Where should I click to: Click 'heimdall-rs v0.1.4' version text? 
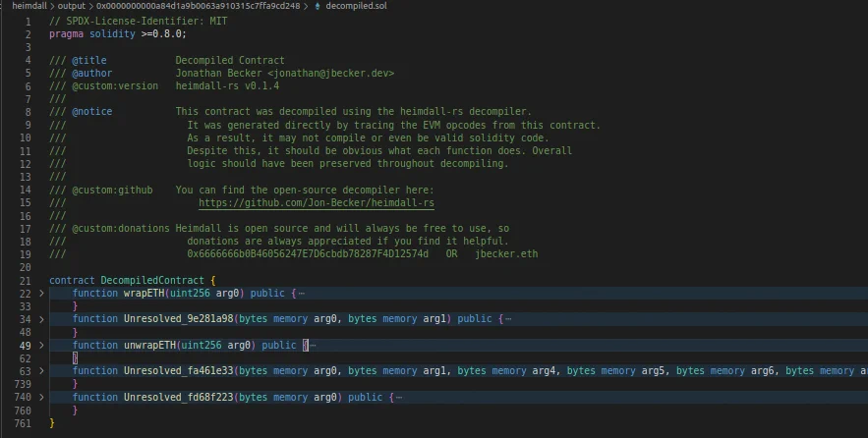(227, 86)
